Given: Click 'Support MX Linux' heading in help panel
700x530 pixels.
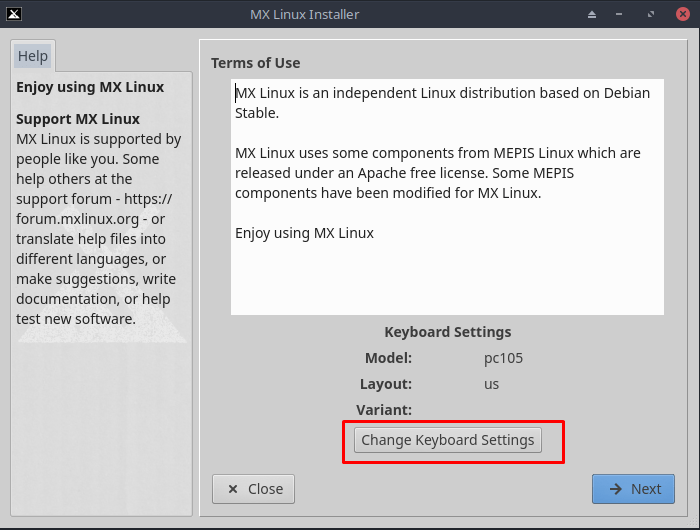Looking at the screenshot, I should (x=78, y=119).
